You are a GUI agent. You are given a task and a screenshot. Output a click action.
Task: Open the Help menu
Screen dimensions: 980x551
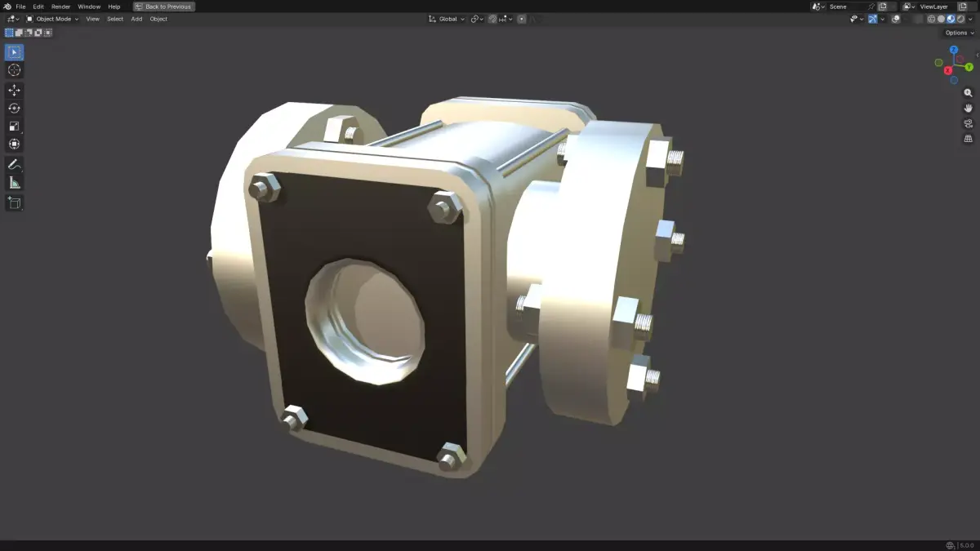(114, 7)
